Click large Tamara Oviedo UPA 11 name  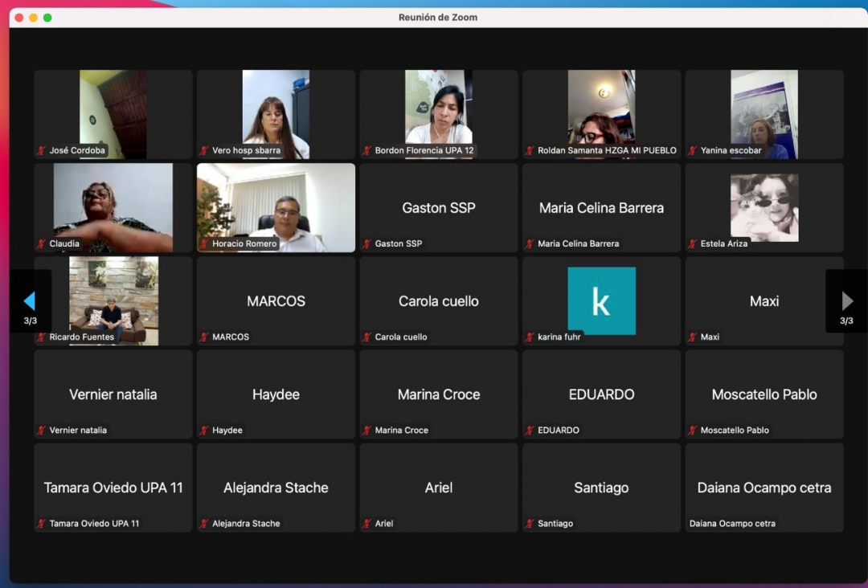tap(113, 488)
